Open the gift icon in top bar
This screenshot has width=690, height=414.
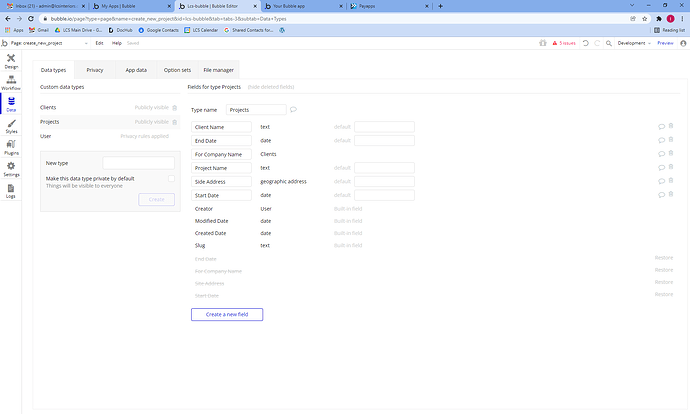coord(543,43)
